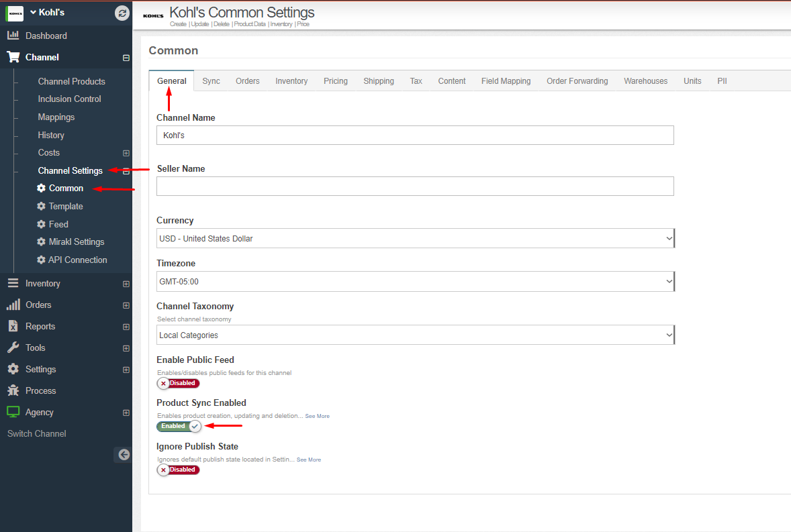Expand the Inventory menu section
The height and width of the screenshot is (532, 791).
126,284
